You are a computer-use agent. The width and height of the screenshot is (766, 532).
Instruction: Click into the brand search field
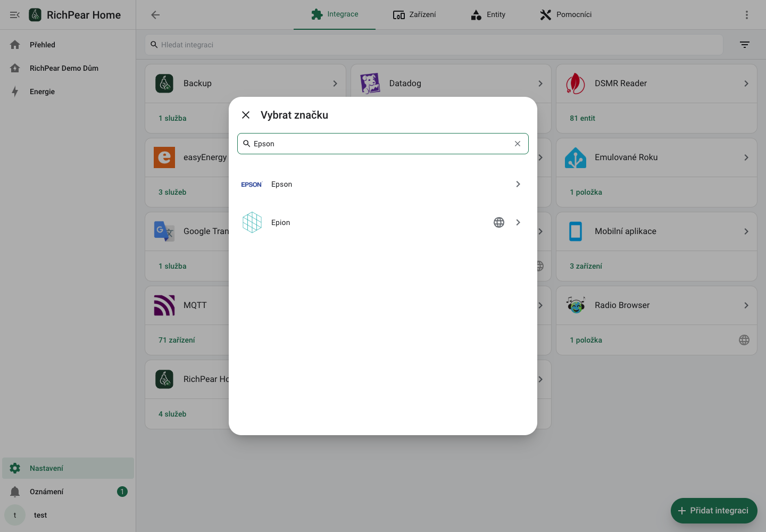(x=382, y=144)
